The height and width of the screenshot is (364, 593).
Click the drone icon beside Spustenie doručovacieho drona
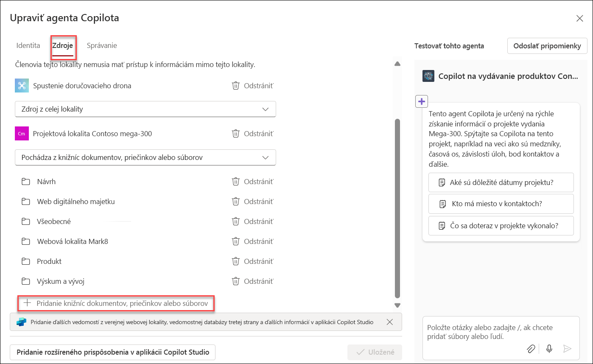tap(22, 85)
